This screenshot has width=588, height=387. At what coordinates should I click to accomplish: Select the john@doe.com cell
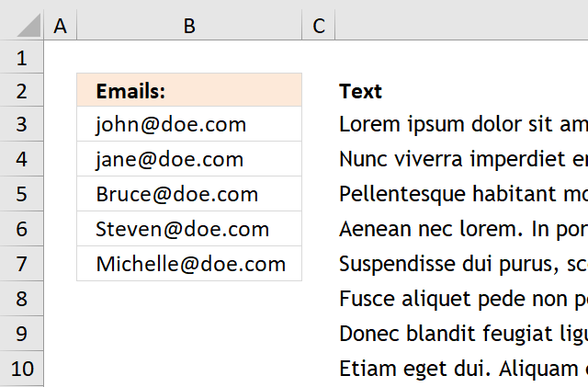click(x=189, y=124)
